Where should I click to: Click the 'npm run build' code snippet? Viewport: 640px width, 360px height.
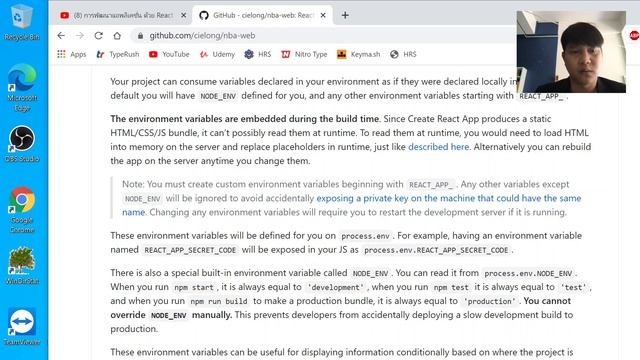pos(219,301)
